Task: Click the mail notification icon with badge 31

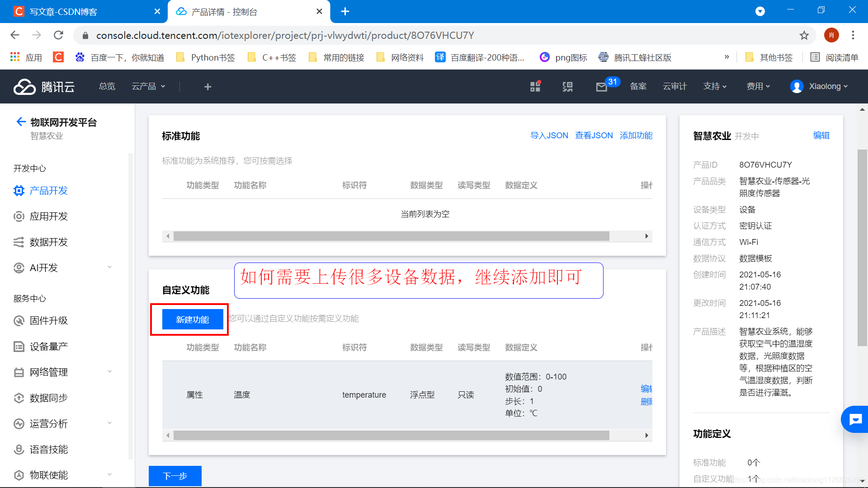Action: [602, 87]
